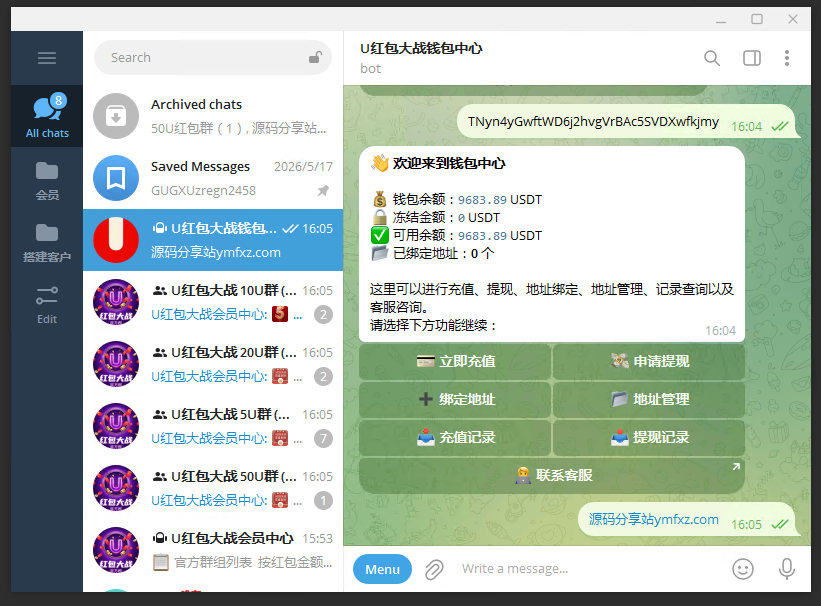
Task: Open the U红包大战会员中心 chat
Action: coord(213,550)
